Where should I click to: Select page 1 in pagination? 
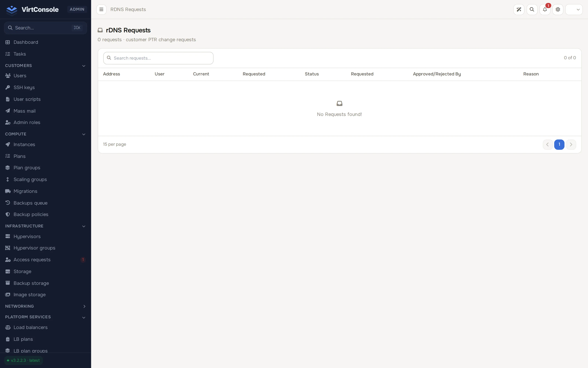pyautogui.click(x=559, y=145)
